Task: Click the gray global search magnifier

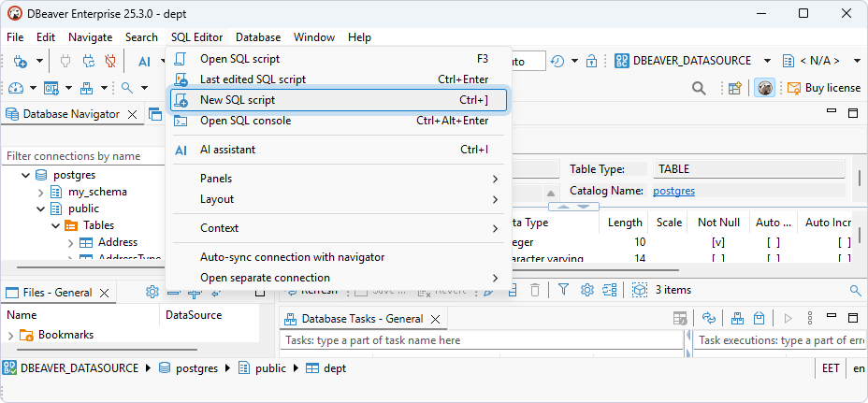Action: pyautogui.click(x=699, y=88)
